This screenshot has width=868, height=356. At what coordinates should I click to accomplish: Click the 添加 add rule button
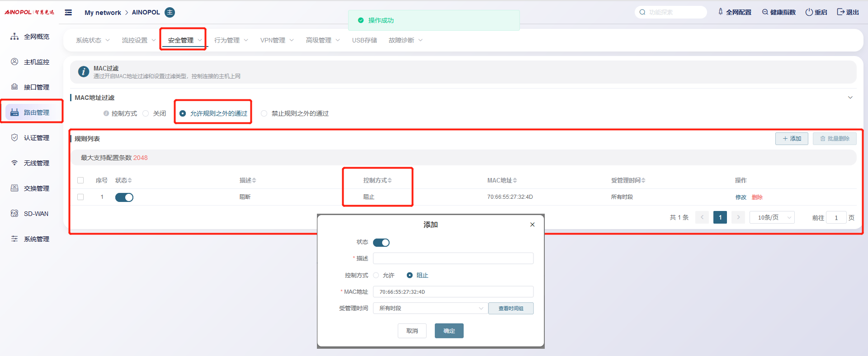point(792,139)
